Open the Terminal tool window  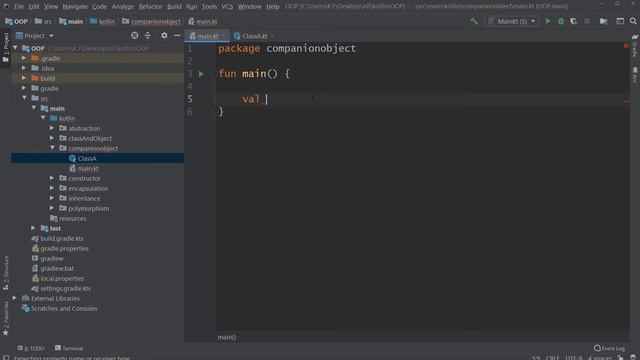69,348
